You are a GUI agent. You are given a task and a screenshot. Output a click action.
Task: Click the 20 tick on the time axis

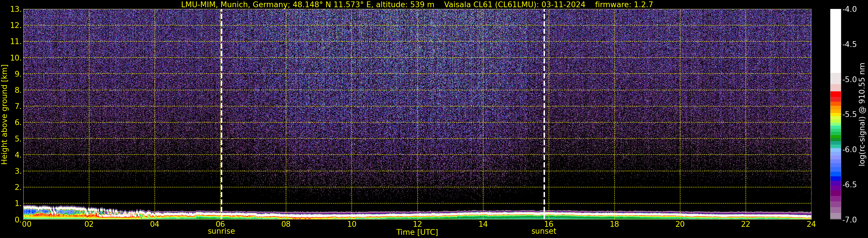click(680, 224)
